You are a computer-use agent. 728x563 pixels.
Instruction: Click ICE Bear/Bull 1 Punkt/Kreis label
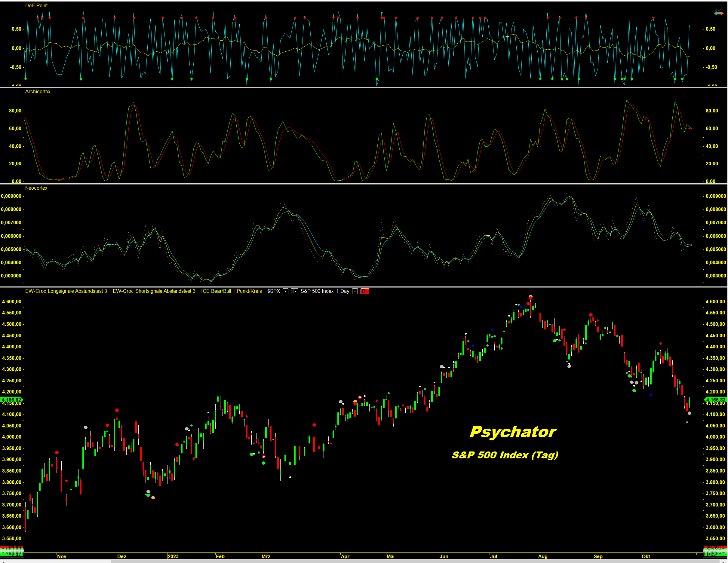231,291
